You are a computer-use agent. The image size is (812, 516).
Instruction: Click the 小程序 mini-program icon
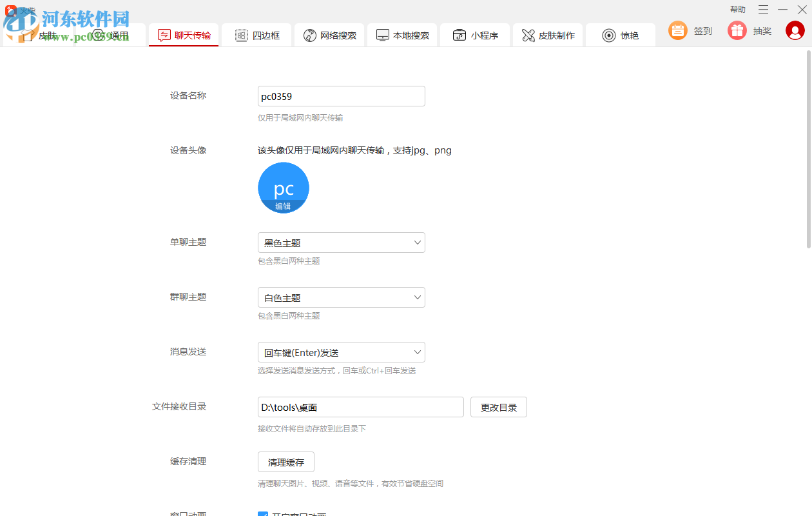tap(459, 35)
